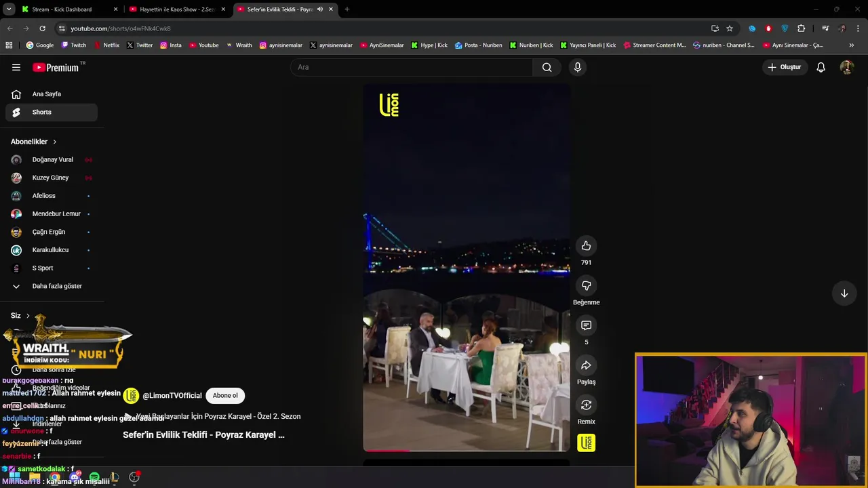Open the notifications bell
Viewport: 868px width, 488px height.
[x=821, y=67]
